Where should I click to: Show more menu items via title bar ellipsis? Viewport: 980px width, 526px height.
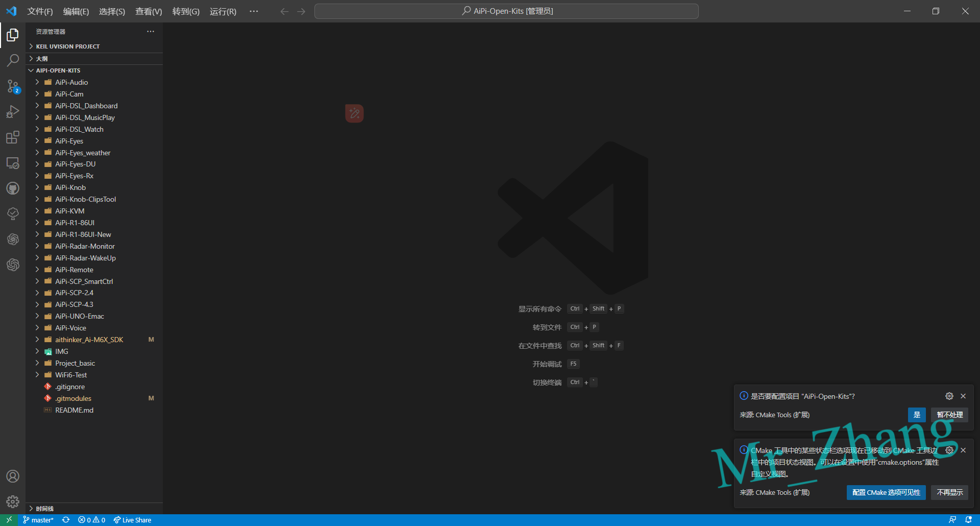(x=254, y=11)
